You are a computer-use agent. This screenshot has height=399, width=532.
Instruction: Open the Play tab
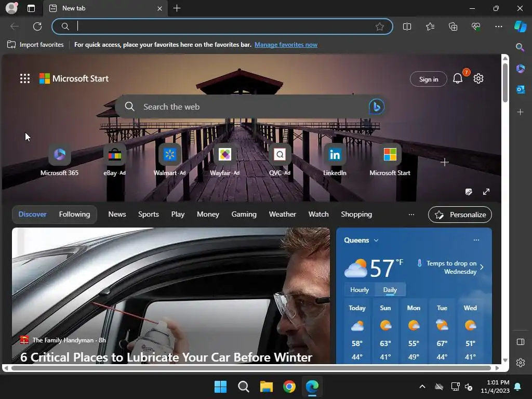pos(178,214)
